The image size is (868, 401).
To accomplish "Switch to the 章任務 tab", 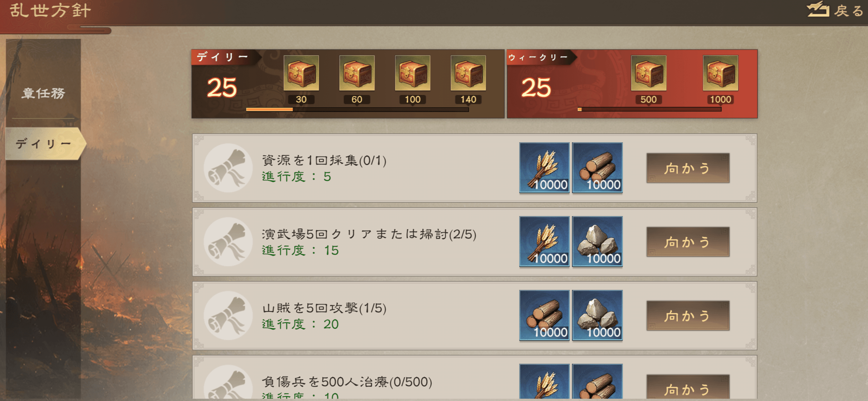I will click(x=43, y=93).
